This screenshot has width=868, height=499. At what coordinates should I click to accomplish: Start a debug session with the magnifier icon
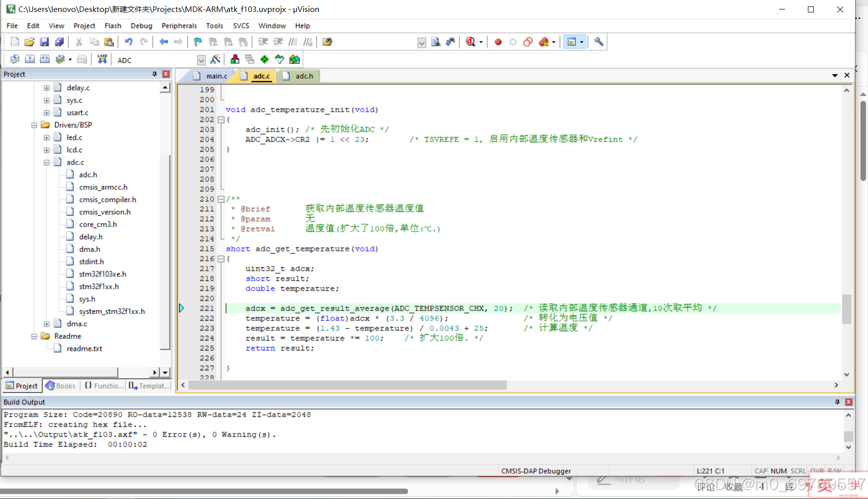pyautogui.click(x=470, y=42)
